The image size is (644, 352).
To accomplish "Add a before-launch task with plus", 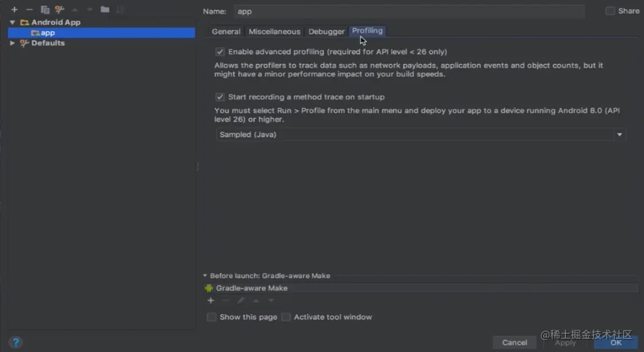I will click(x=211, y=300).
